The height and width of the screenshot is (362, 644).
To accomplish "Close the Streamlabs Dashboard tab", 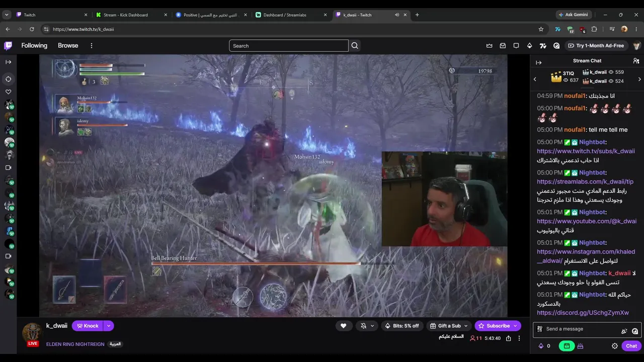I will click(x=326, y=15).
